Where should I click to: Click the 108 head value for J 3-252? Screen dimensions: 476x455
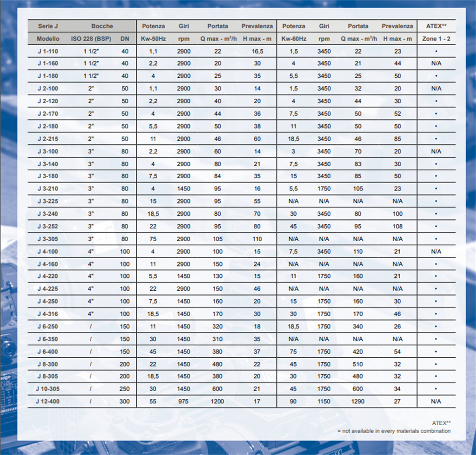click(398, 227)
